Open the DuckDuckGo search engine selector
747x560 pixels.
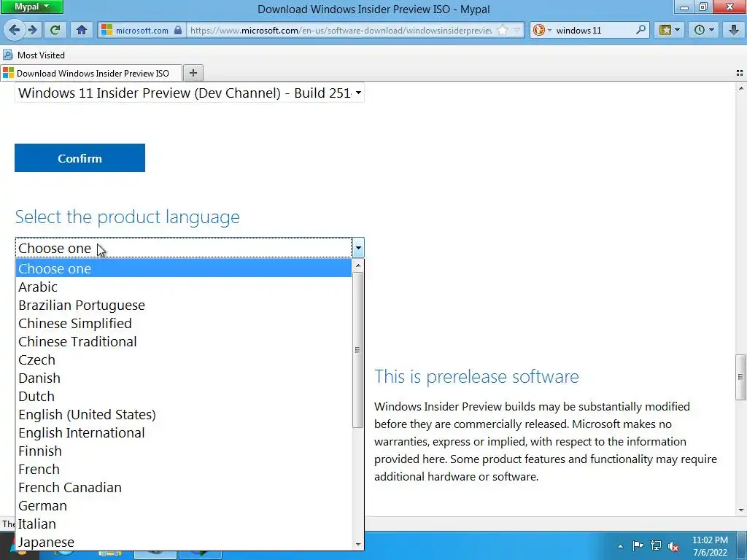coord(542,30)
